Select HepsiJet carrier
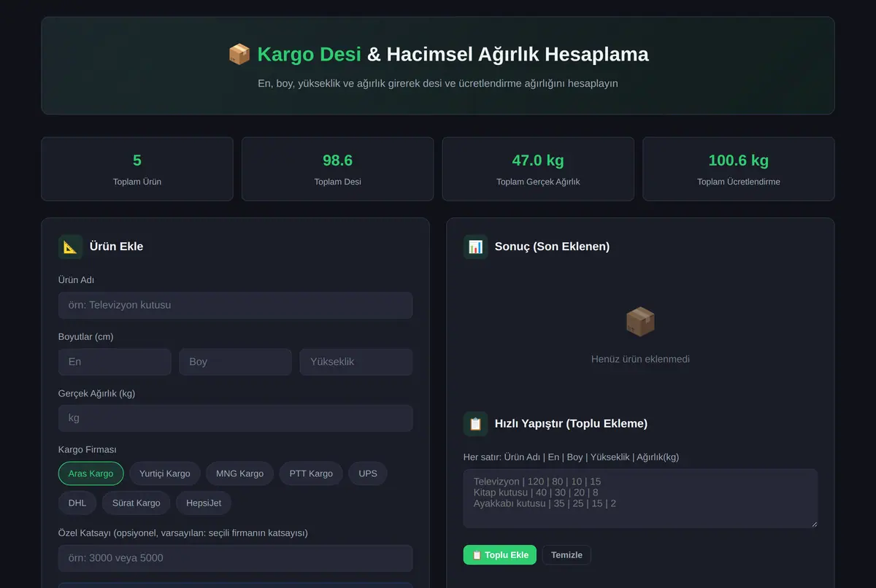The width and height of the screenshot is (876, 588). 204,503
